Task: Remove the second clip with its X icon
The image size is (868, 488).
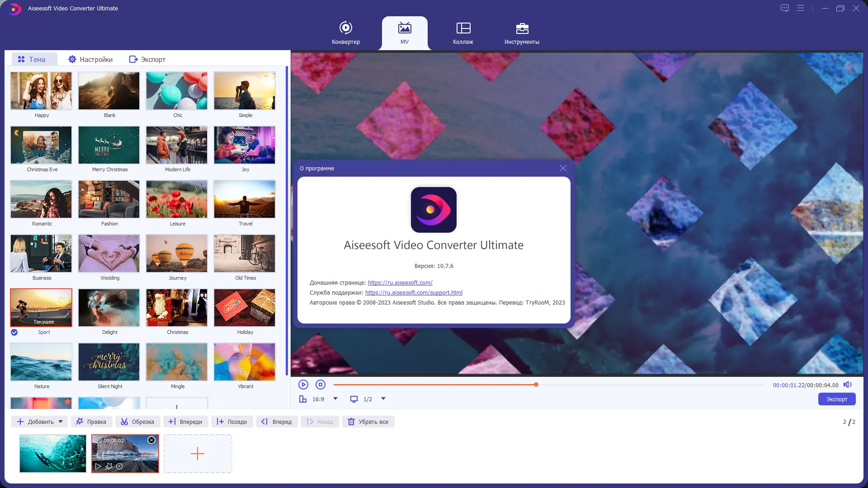Action: point(151,440)
